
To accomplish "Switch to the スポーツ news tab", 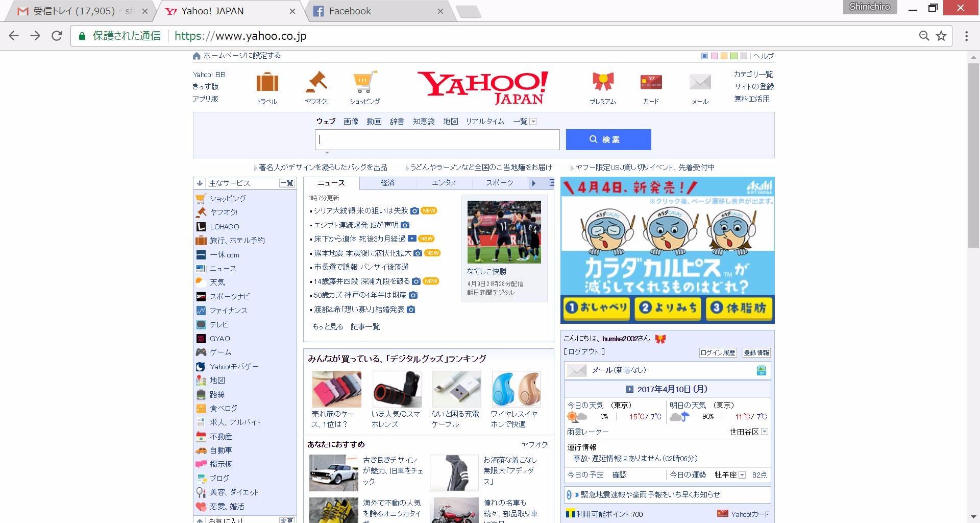I will tap(499, 183).
